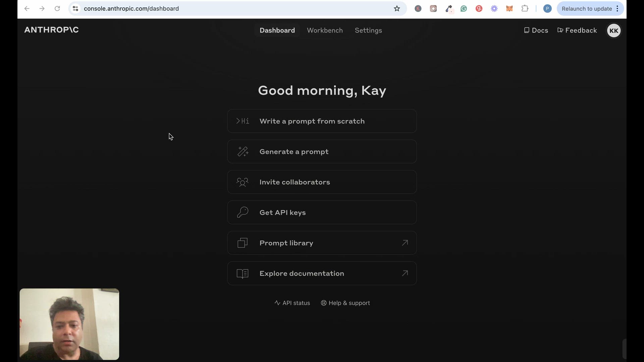
Task: Click the Good morning, Kay heading
Action: 322,90
